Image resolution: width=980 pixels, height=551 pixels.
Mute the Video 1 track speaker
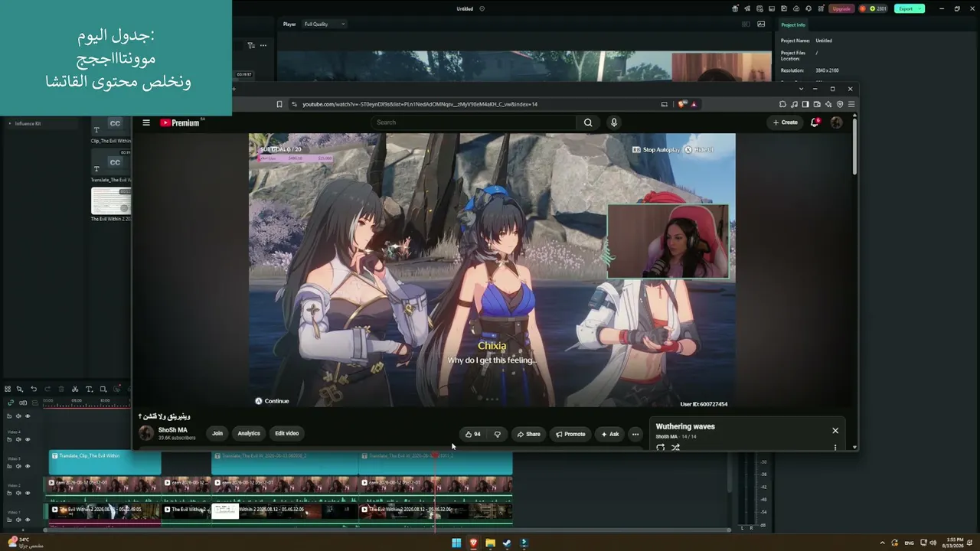click(x=18, y=520)
